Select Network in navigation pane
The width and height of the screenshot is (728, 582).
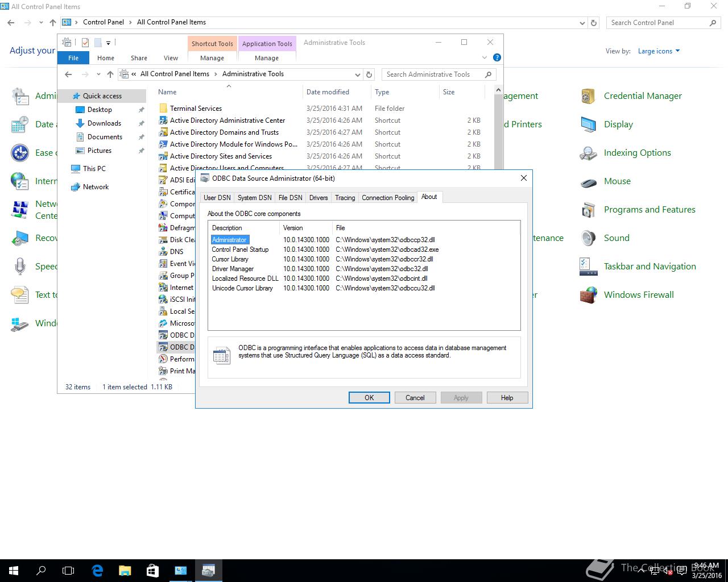click(96, 187)
